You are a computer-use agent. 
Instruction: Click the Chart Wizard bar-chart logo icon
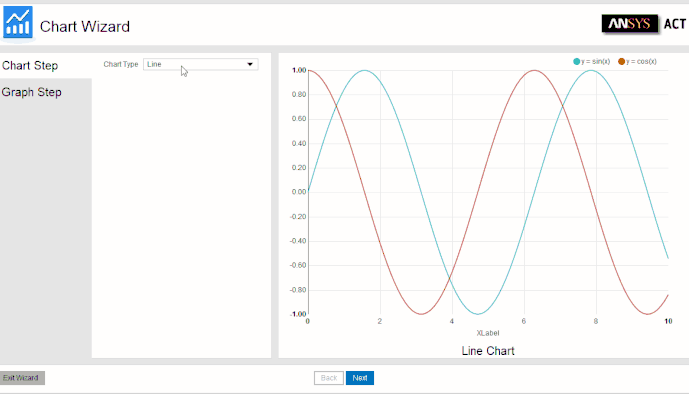[x=18, y=22]
